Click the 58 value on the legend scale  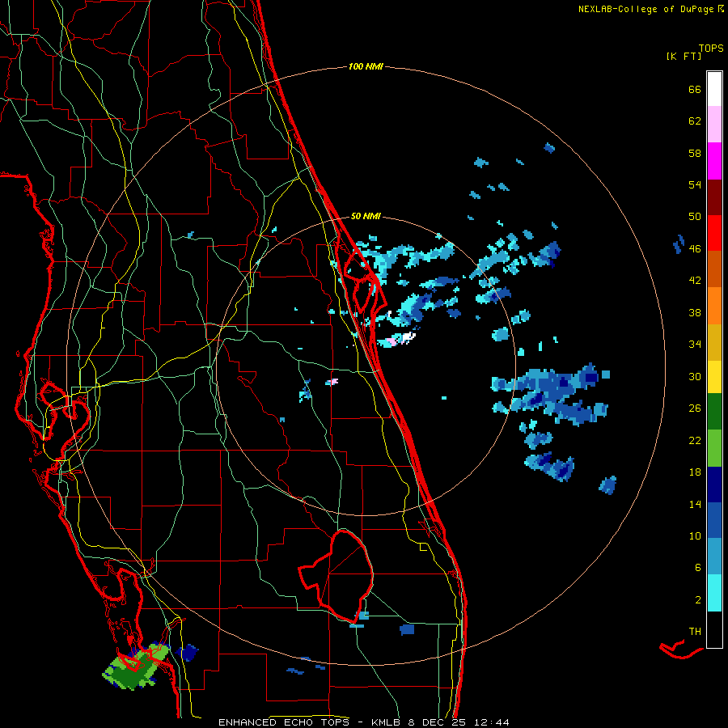(x=695, y=153)
